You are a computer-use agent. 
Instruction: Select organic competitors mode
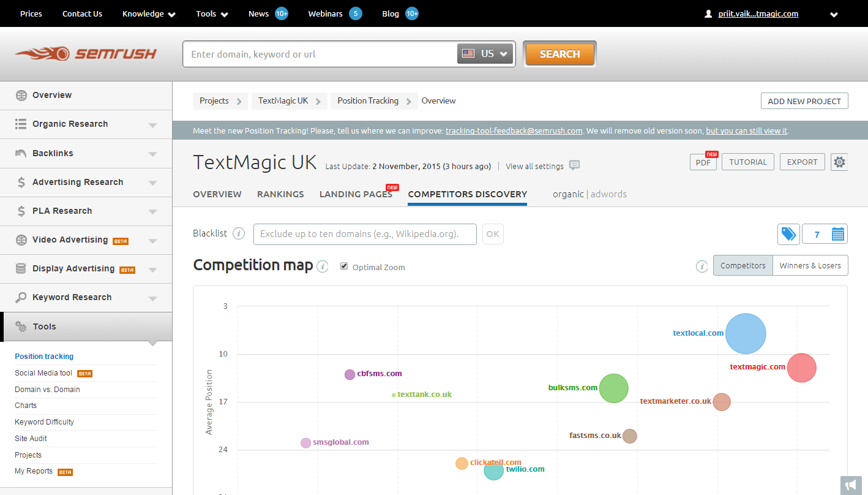coord(568,194)
